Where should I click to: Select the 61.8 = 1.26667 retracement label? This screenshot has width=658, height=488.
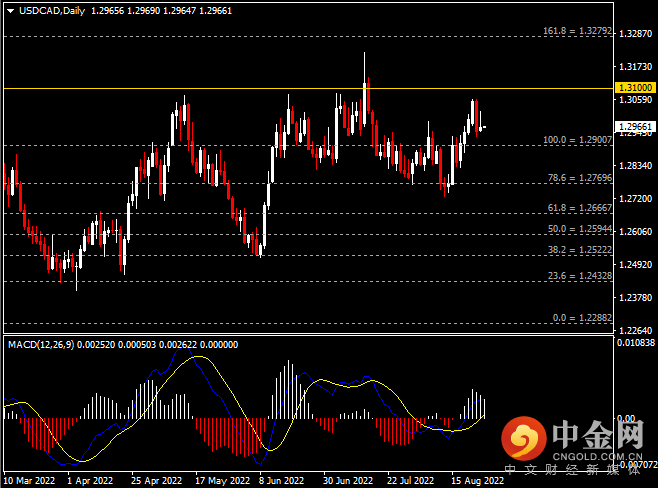click(x=576, y=207)
